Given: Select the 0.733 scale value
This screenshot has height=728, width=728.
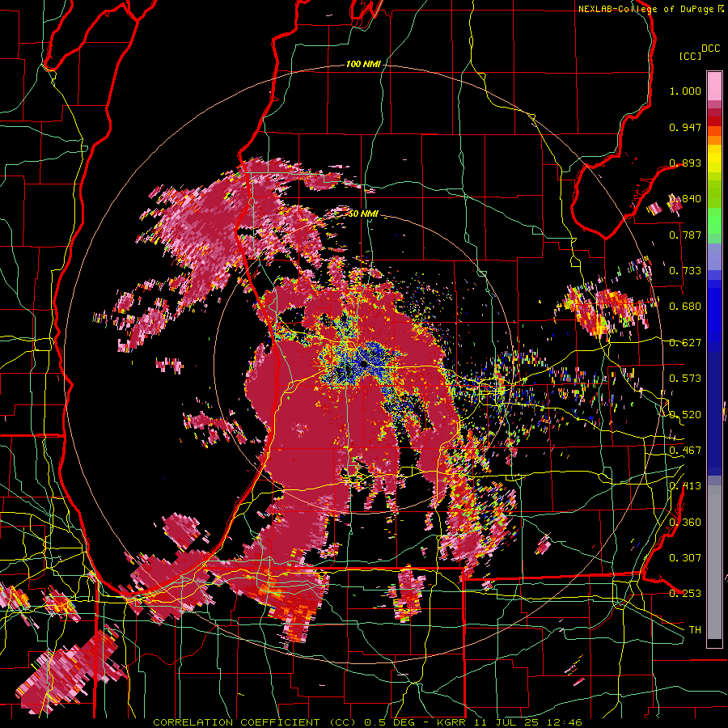Looking at the screenshot, I should click(x=685, y=271).
